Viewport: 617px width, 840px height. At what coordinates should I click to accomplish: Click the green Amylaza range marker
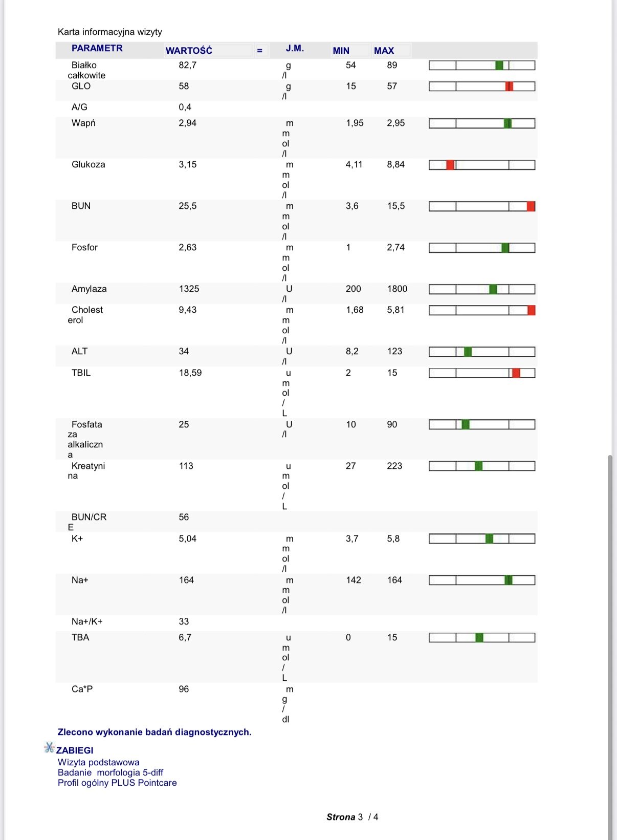[493, 289]
